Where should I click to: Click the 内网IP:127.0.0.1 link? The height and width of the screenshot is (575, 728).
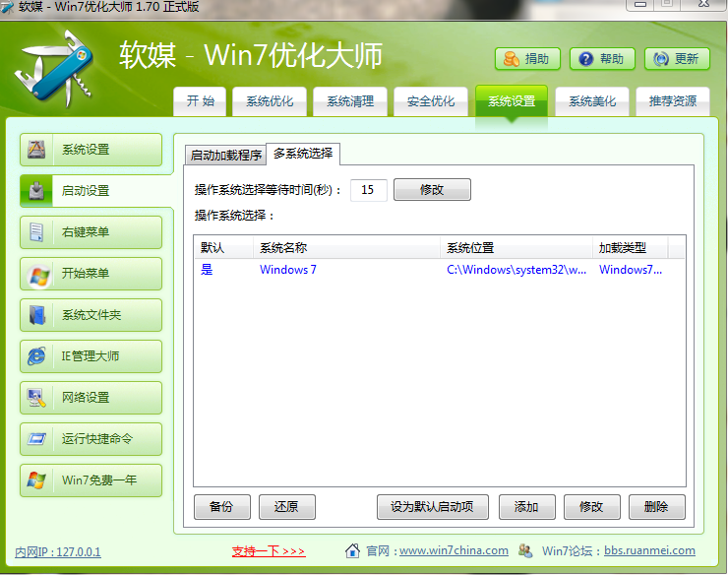click(58, 552)
